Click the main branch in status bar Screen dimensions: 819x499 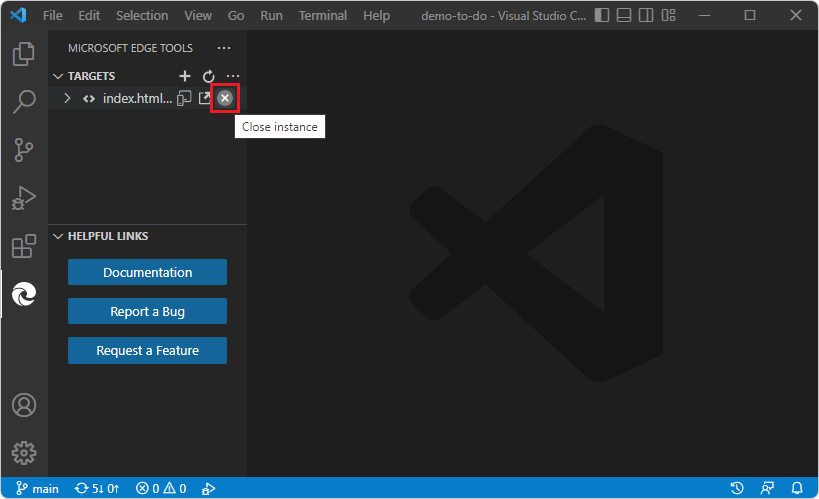pos(36,489)
